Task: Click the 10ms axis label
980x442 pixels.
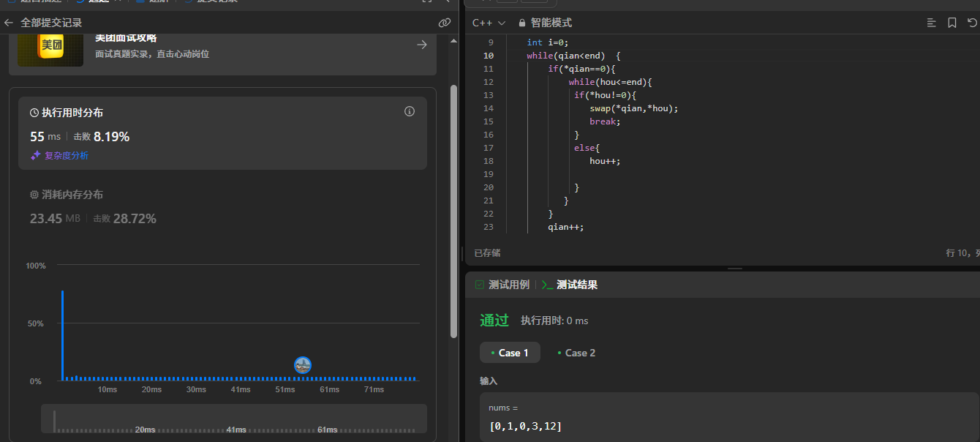Action: tap(108, 389)
